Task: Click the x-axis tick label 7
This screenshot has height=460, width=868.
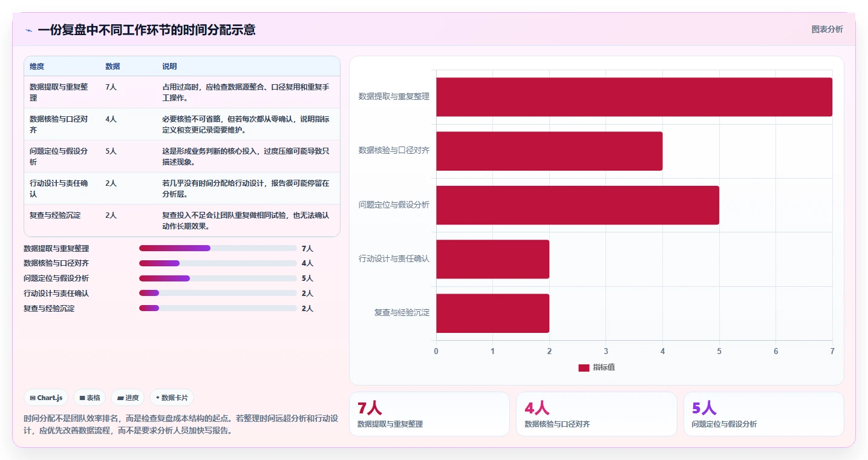Action: click(x=832, y=351)
